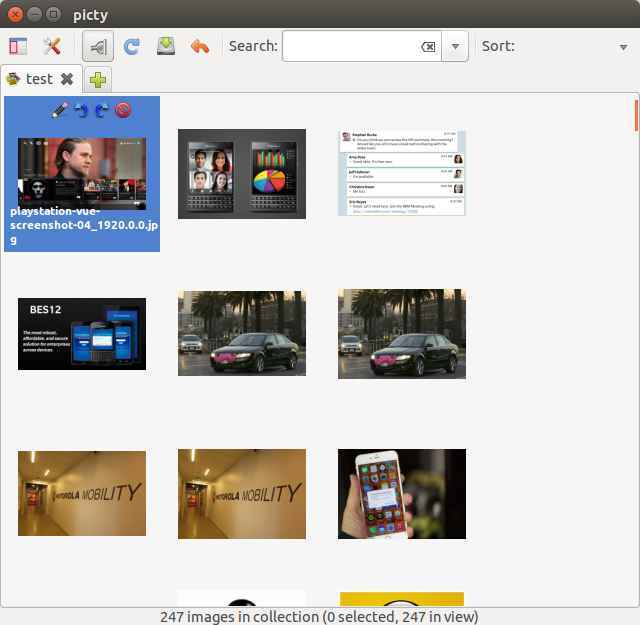Rotate selected image right

tap(102, 110)
